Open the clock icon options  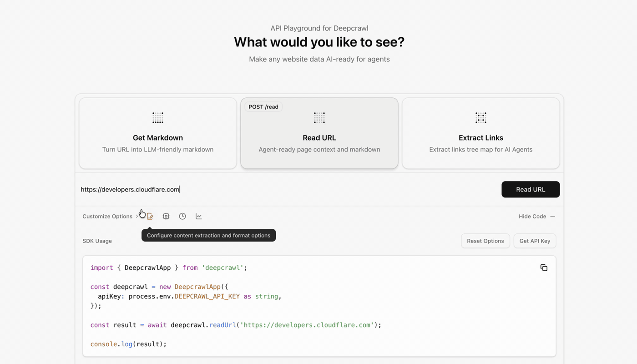point(182,216)
